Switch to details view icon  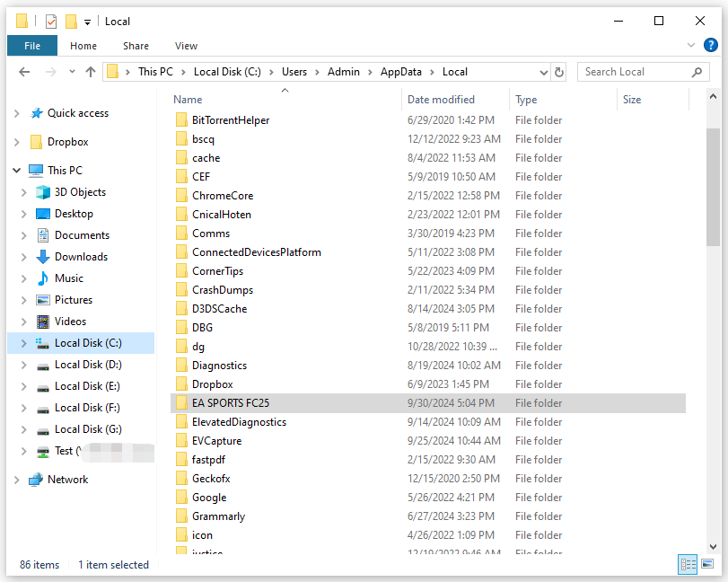689,565
